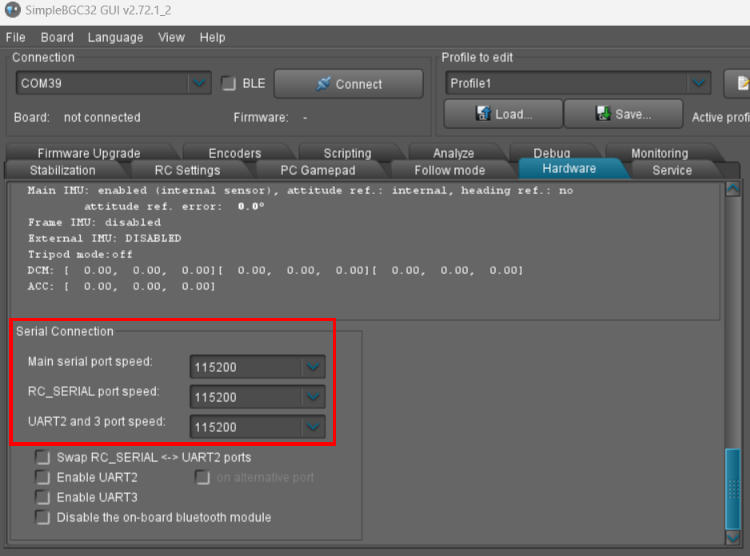Viewport: 750px width, 556px height.
Task: Open the Language menu
Action: coord(115,37)
